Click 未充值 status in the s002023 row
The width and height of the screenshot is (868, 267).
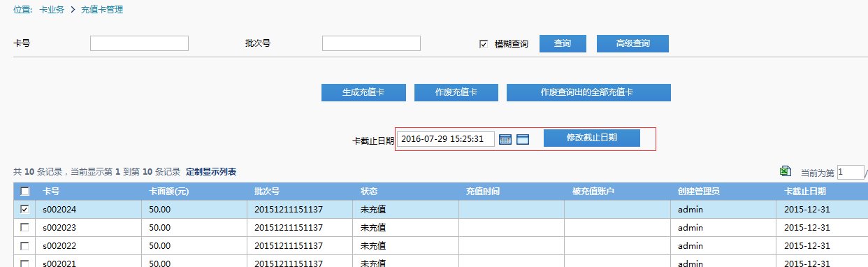point(373,227)
